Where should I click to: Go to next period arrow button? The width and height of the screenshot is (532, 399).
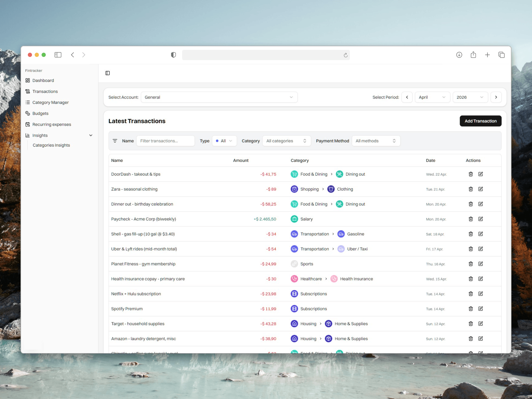pos(496,97)
